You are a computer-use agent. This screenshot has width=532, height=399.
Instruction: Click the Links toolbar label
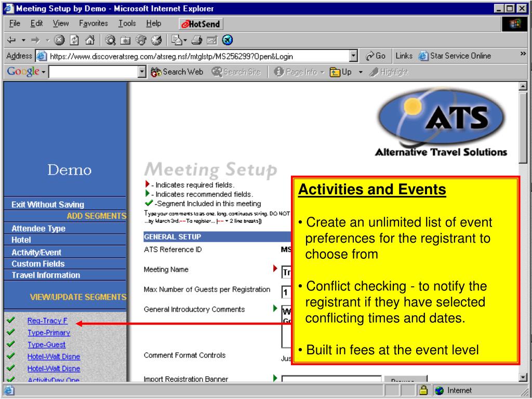pyautogui.click(x=404, y=56)
